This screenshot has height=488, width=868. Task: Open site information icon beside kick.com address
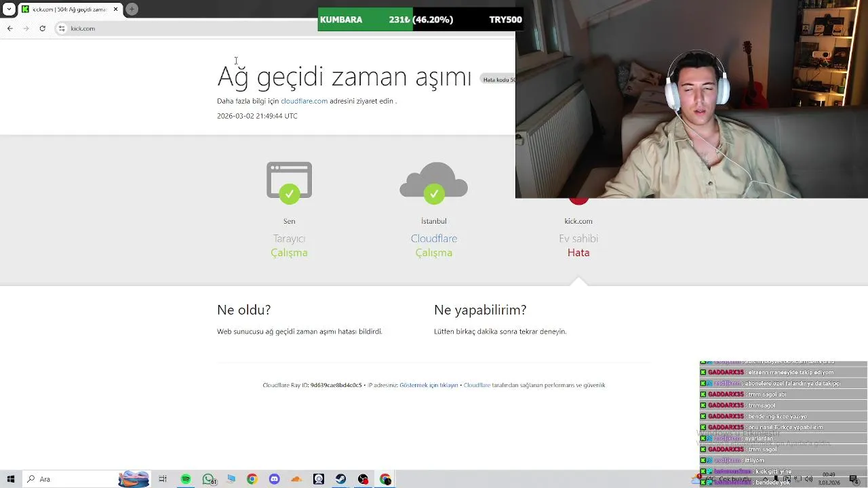pos(62,28)
